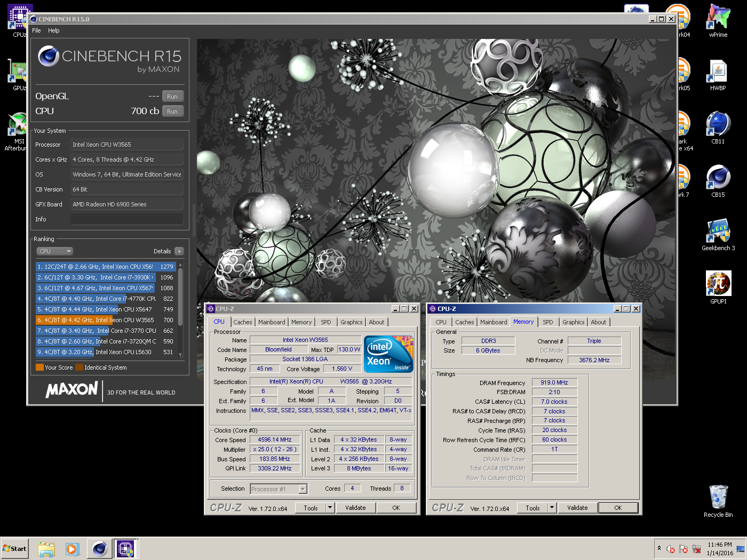This screenshot has width=747, height=560.
Task: Click the Cinebench logo sphere icon
Action: click(49, 56)
